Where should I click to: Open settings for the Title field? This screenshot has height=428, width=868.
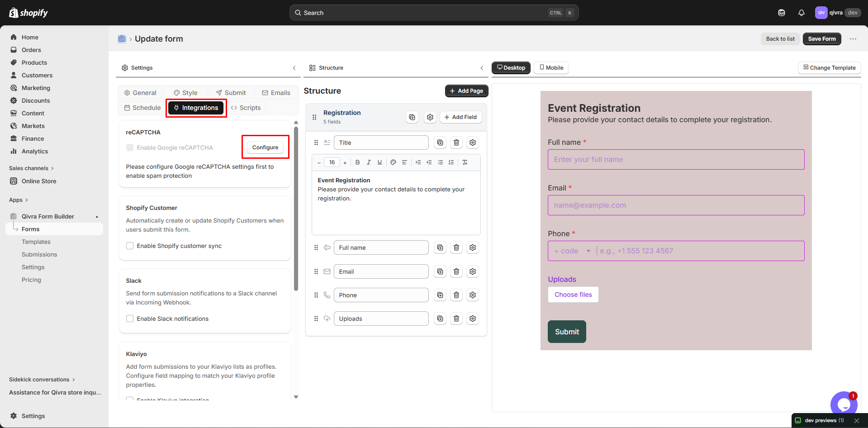pos(473,143)
